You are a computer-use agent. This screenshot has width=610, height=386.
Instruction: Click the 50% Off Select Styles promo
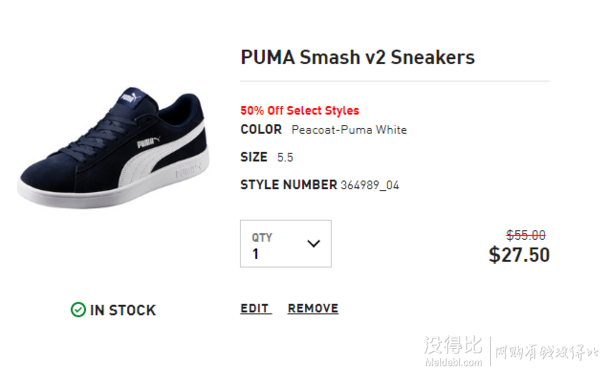point(300,111)
